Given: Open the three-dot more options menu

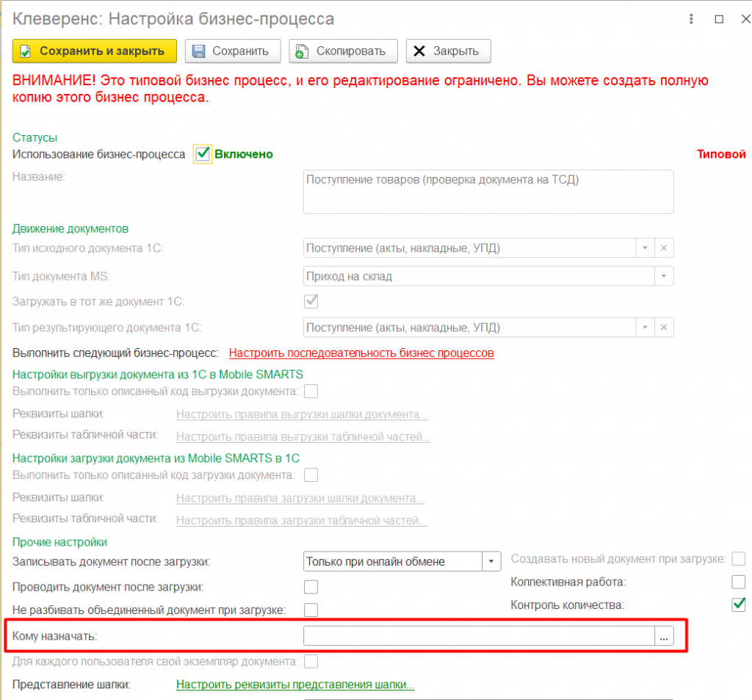Looking at the screenshot, I should tap(691, 19).
